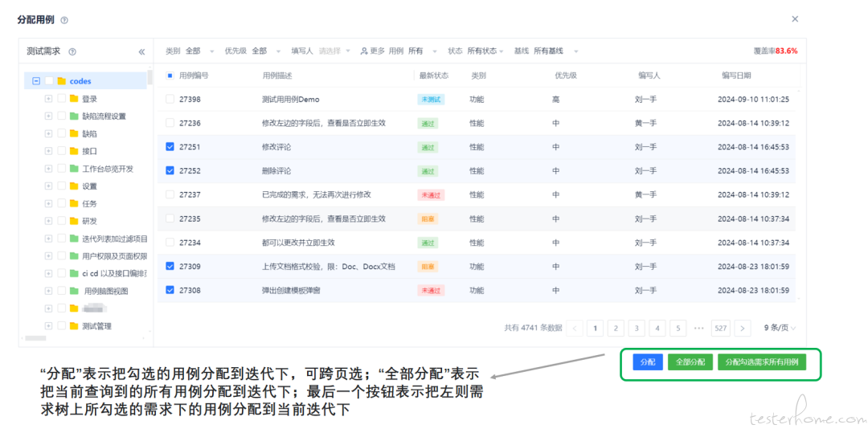
Task: Click the 更多 filters person icon
Action: 364,51
